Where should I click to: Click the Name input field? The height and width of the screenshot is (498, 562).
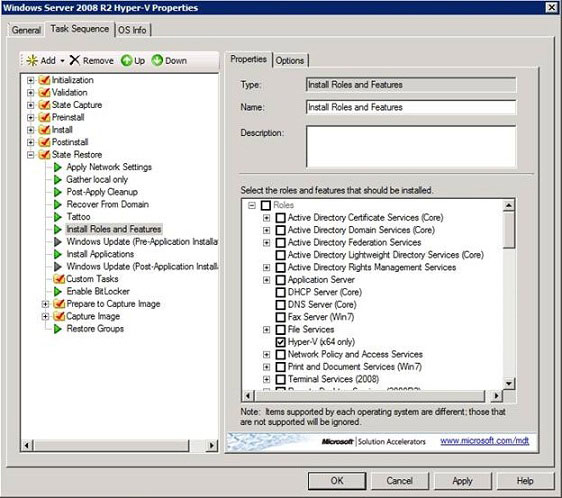pyautogui.click(x=411, y=107)
